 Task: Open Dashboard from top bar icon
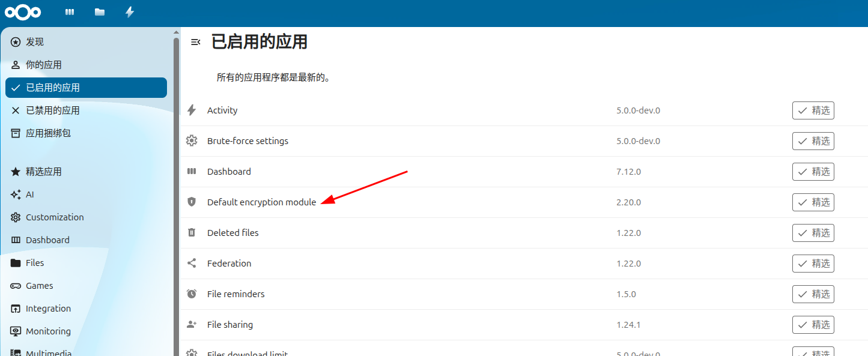click(70, 12)
